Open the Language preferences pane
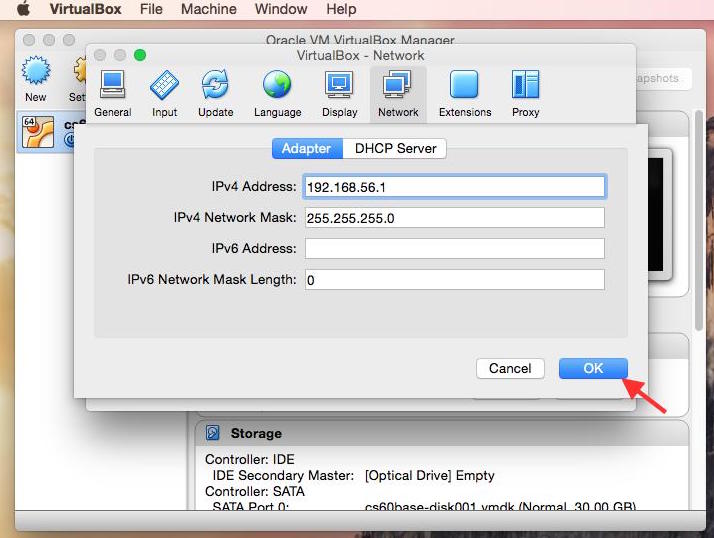Viewport: 714px width, 538px height. 277,94
